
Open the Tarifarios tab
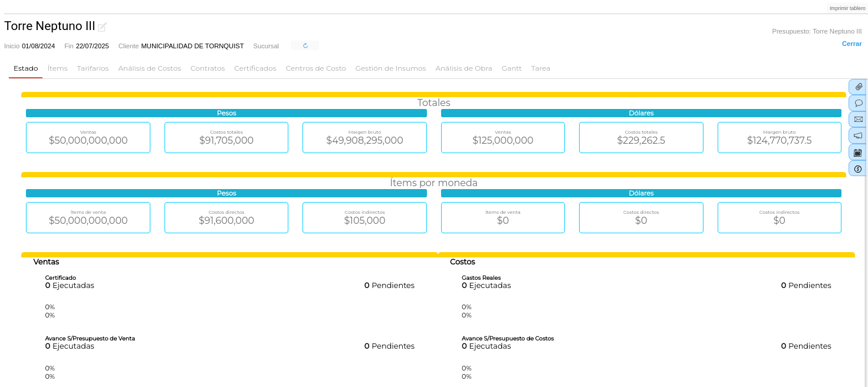[93, 68]
